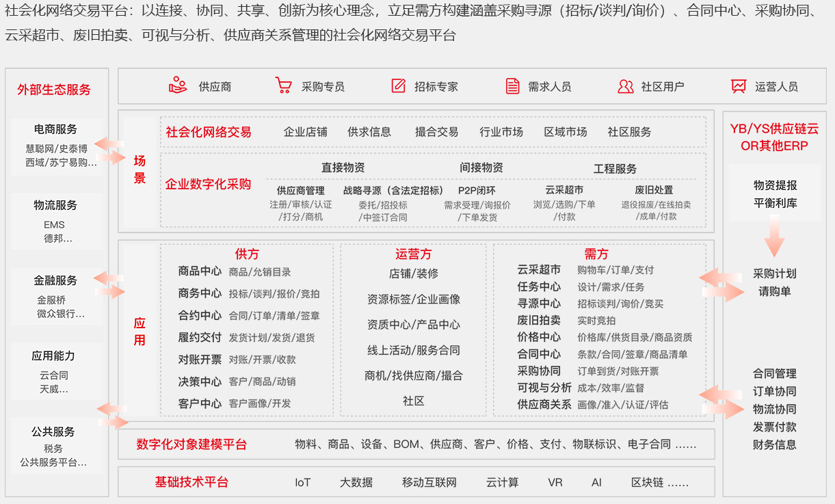Click the 区块链 item in 基础技术平台
This screenshot has height=504, width=835.
(647, 482)
